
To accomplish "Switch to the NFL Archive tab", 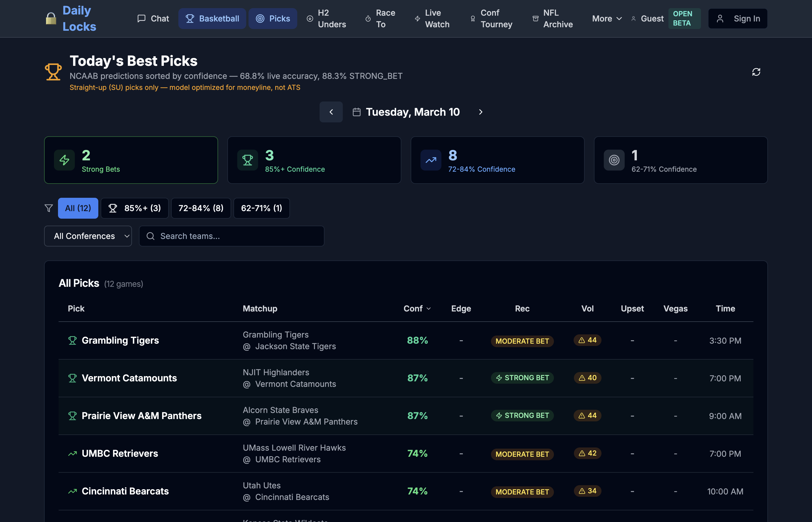I will pyautogui.click(x=552, y=19).
